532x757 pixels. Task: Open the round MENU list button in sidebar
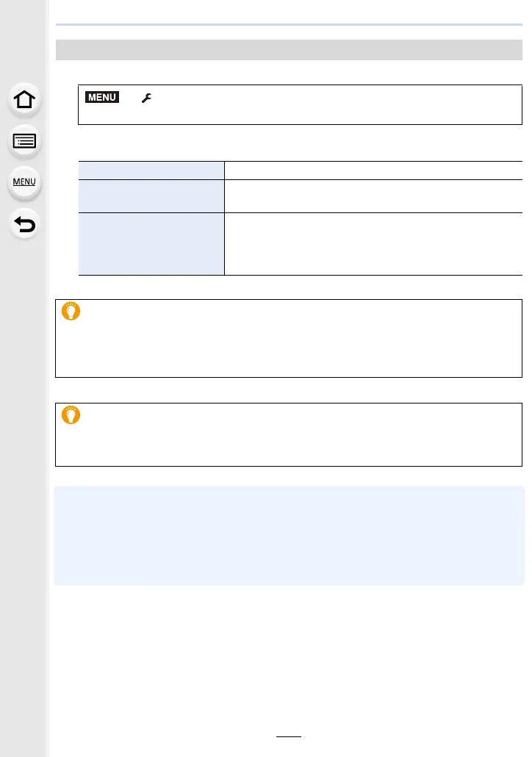pyautogui.click(x=25, y=183)
